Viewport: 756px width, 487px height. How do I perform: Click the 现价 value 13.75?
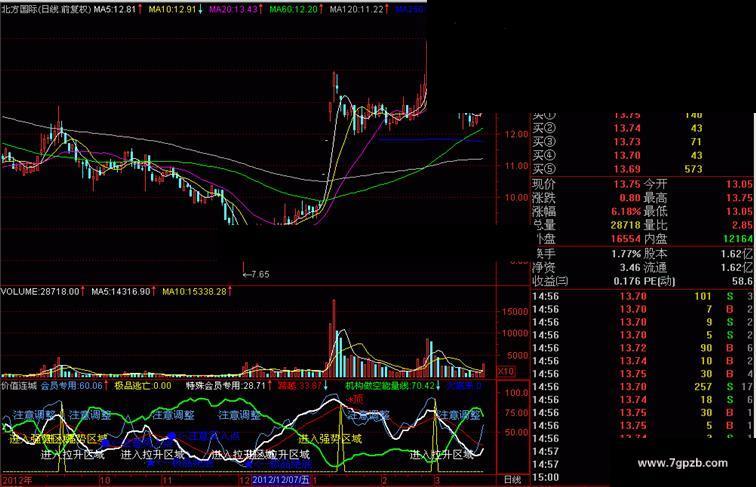(x=627, y=184)
